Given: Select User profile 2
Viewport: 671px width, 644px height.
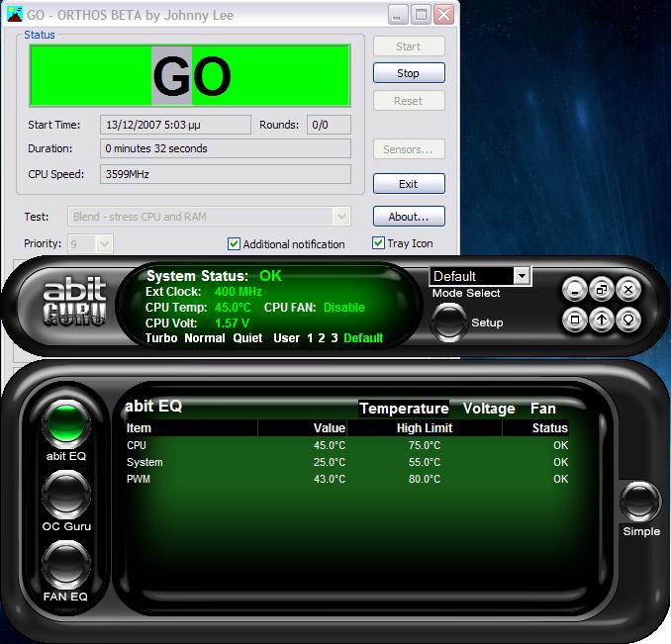Looking at the screenshot, I should click(x=322, y=337).
